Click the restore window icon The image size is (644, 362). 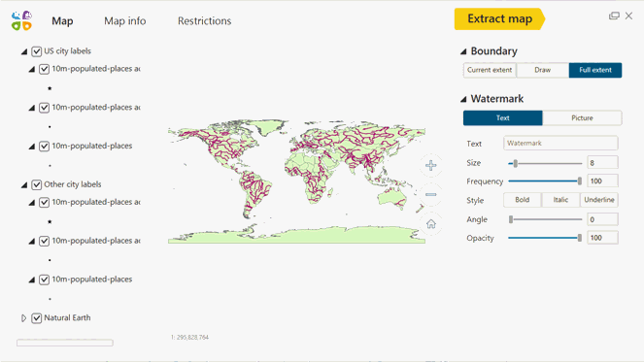(x=614, y=16)
